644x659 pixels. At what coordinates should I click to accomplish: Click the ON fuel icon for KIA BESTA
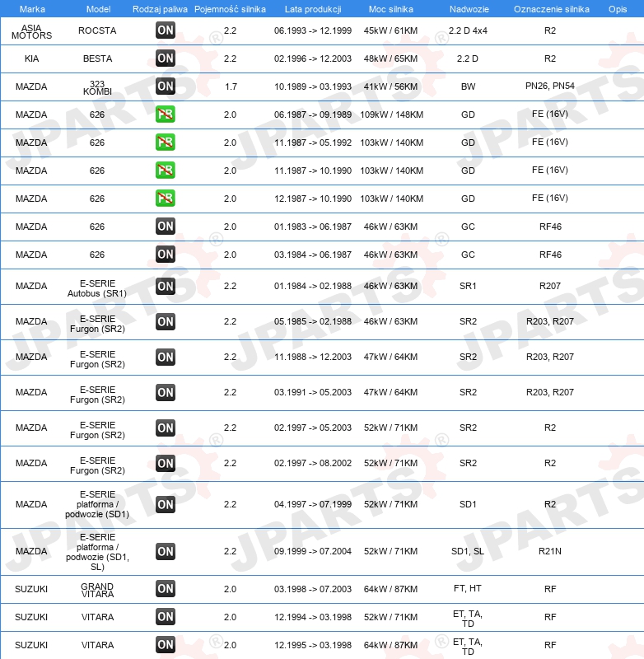pyautogui.click(x=165, y=58)
